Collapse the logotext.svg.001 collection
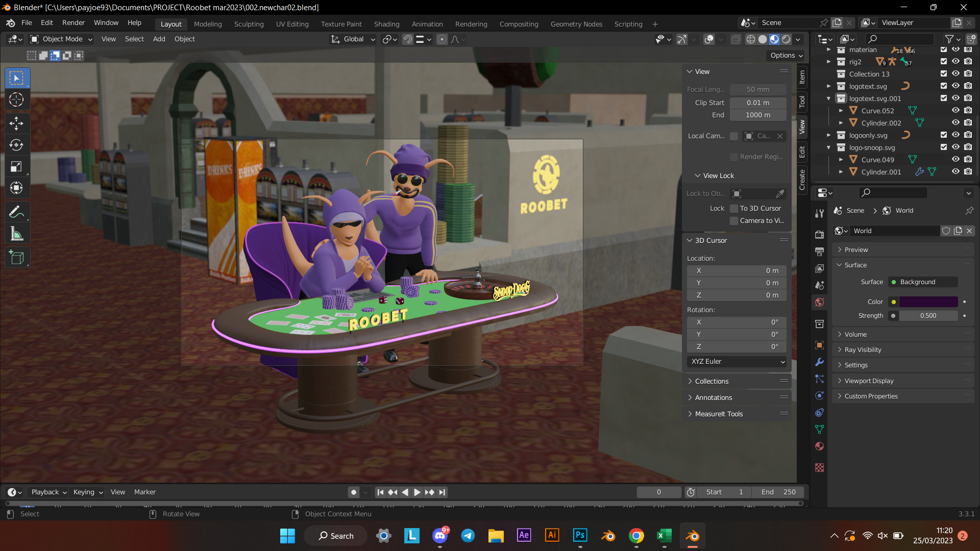The width and height of the screenshot is (980, 551). click(828, 98)
